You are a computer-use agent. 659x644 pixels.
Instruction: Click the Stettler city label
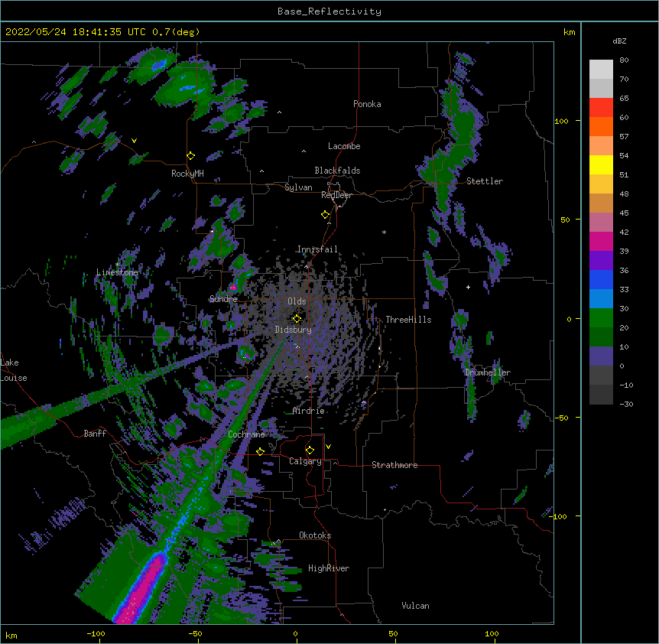pyautogui.click(x=485, y=181)
